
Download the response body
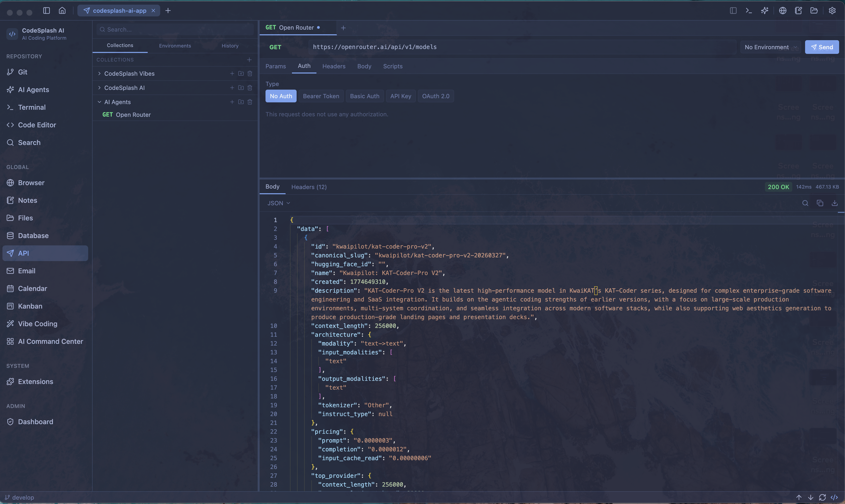[835, 203]
